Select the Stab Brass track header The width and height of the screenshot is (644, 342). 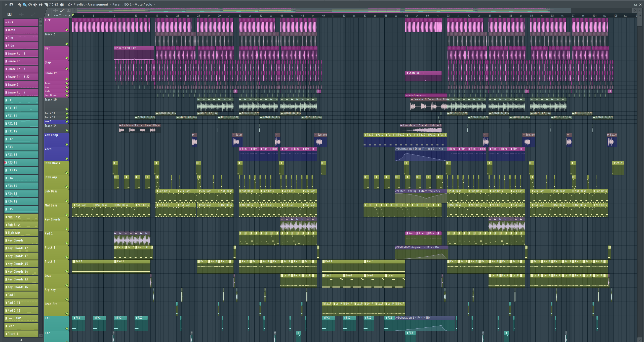pyautogui.click(x=57, y=168)
